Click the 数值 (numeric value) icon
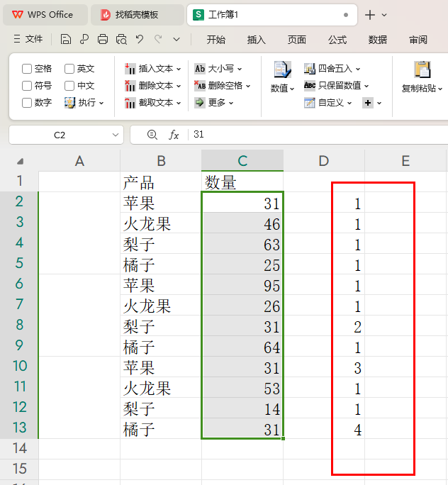448x485 pixels. click(x=282, y=70)
